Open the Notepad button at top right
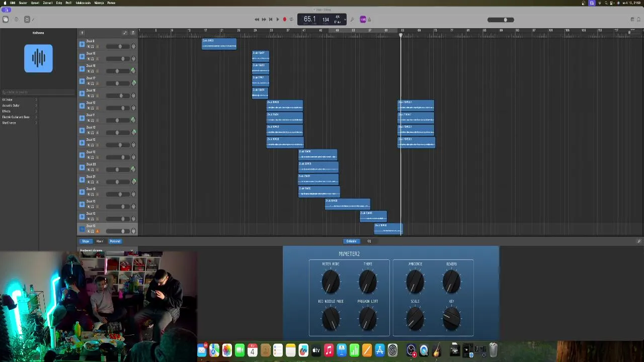 [632, 20]
